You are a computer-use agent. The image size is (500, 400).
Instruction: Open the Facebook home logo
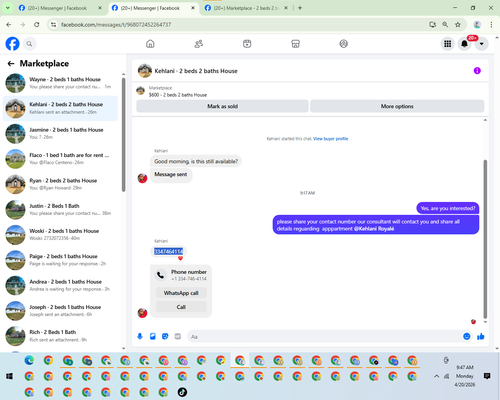(x=12, y=44)
